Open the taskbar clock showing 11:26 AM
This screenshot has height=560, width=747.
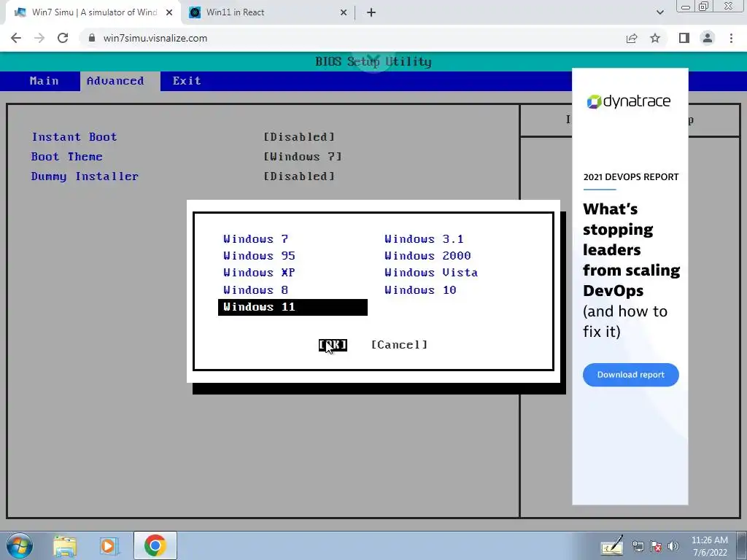click(x=709, y=545)
